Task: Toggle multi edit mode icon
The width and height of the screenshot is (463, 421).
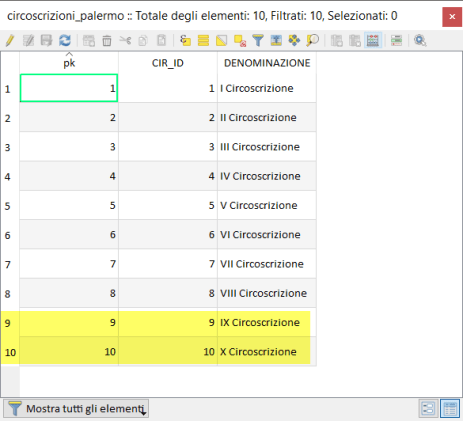Action: click(x=28, y=41)
